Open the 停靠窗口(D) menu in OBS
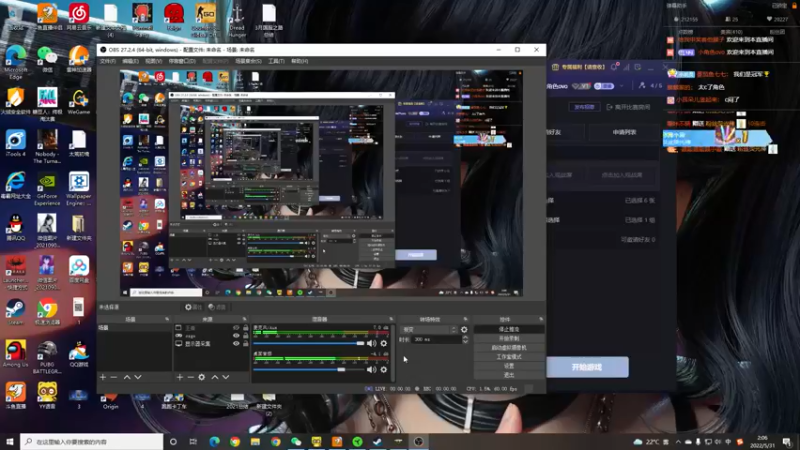This screenshot has height=450, width=800. coord(182,61)
